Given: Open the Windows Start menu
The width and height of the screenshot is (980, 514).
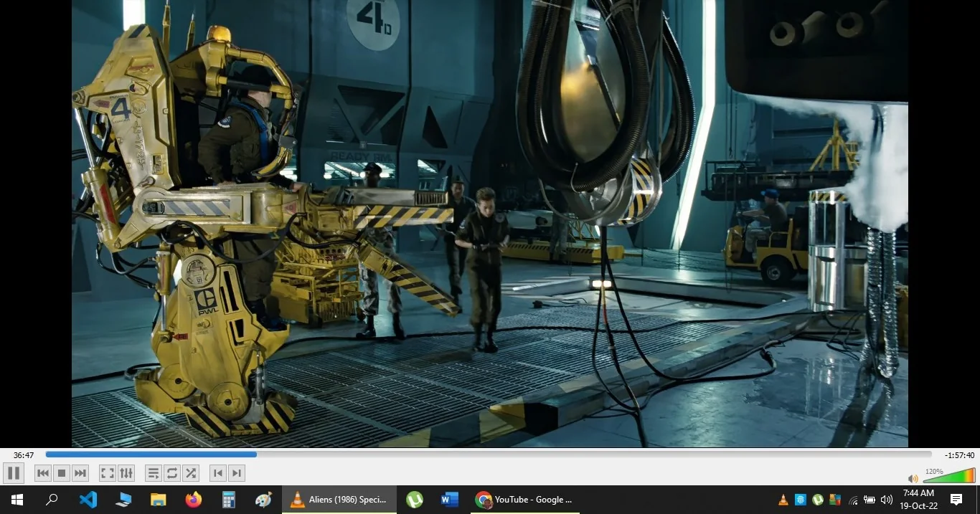Looking at the screenshot, I should pyautogui.click(x=17, y=500).
